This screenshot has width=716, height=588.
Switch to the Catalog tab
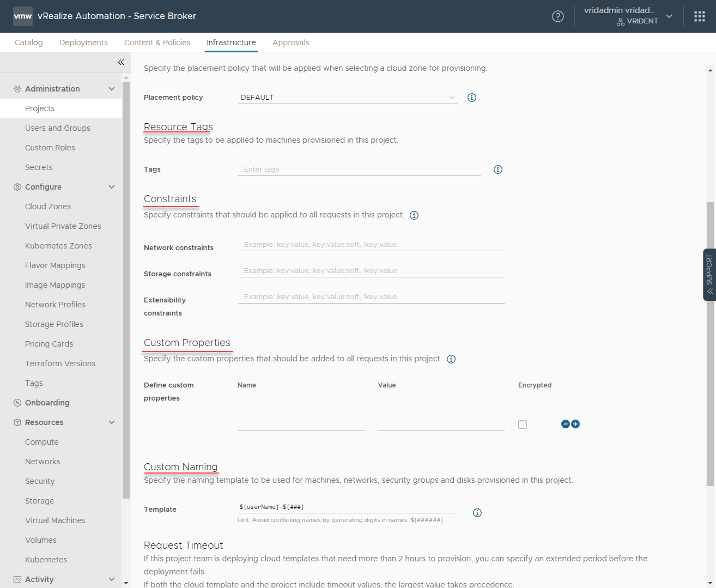(x=28, y=43)
